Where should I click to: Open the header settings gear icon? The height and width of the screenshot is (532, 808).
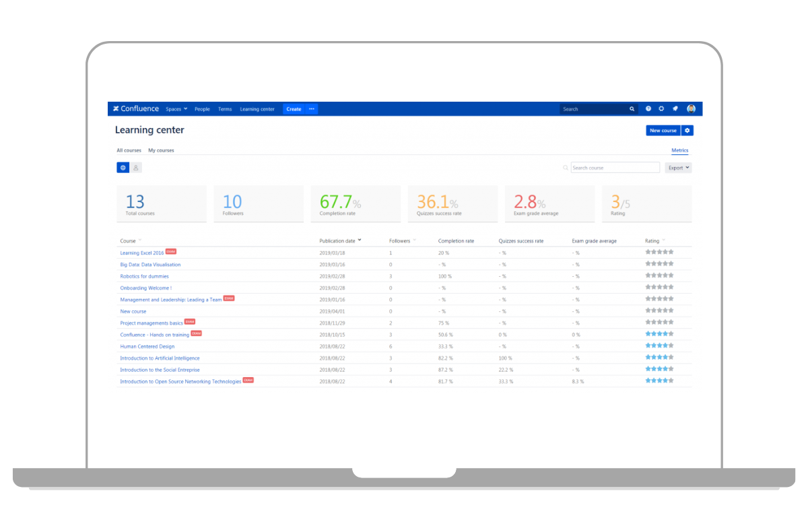[661, 109]
